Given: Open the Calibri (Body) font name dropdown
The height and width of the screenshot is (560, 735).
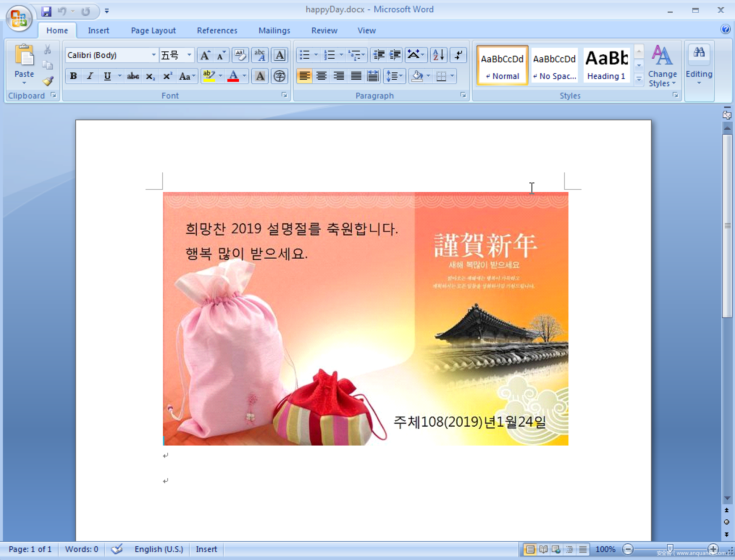Looking at the screenshot, I should pos(154,55).
